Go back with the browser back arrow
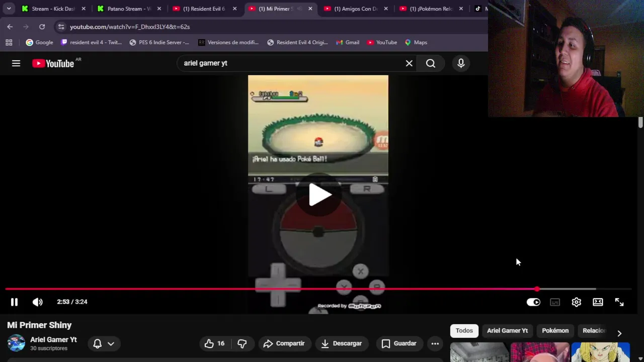Image resolution: width=644 pixels, height=362 pixels. [x=10, y=27]
